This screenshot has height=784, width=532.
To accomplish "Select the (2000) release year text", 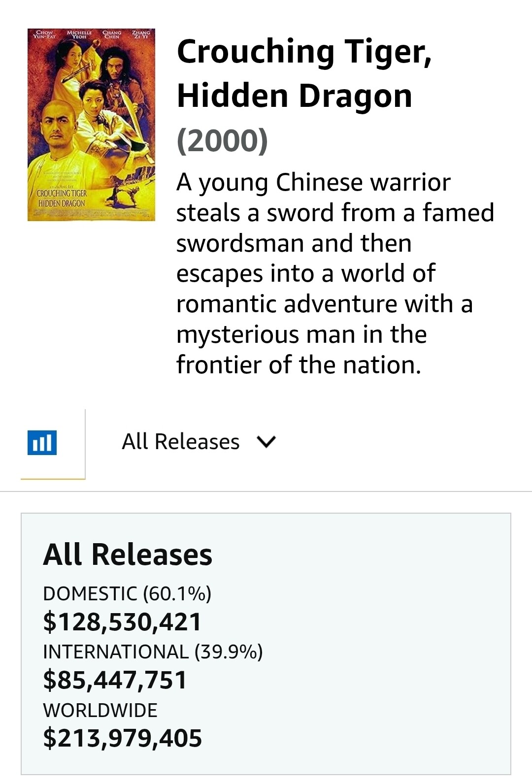I will point(222,140).
